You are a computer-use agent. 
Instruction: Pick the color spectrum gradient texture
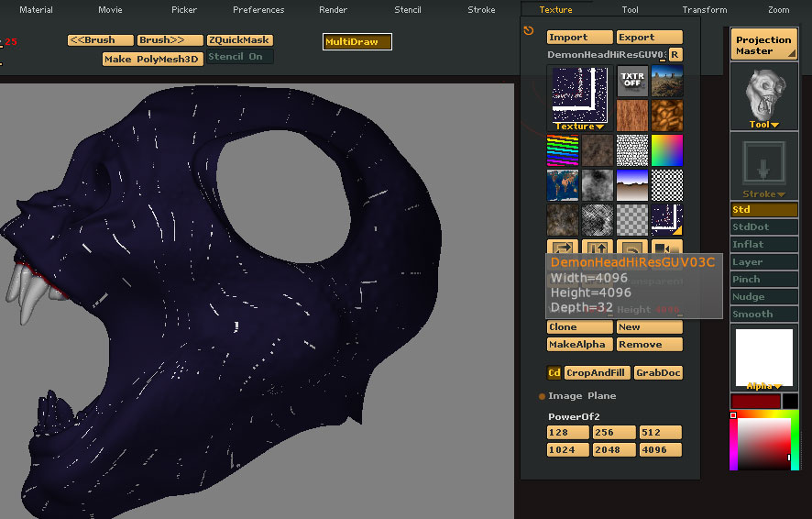pyautogui.click(x=667, y=150)
